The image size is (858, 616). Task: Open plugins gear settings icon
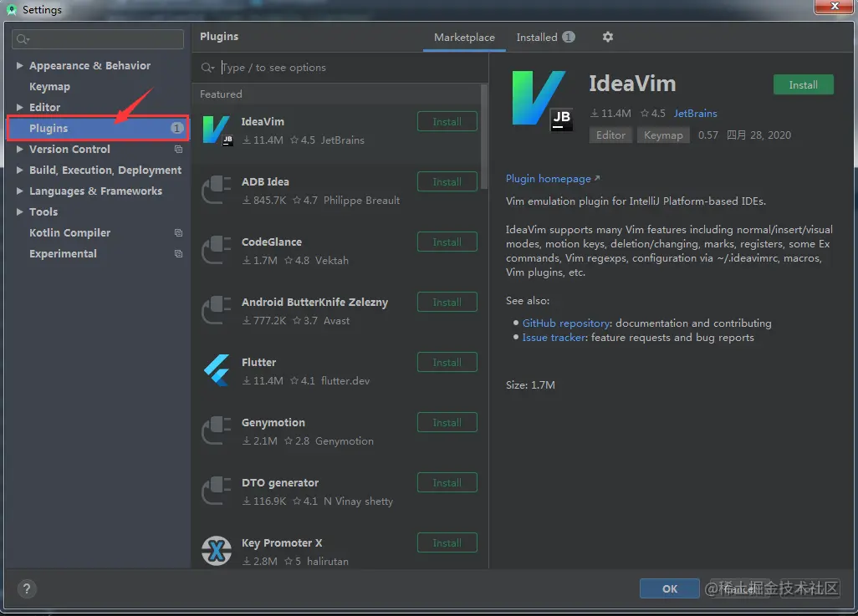pos(607,37)
